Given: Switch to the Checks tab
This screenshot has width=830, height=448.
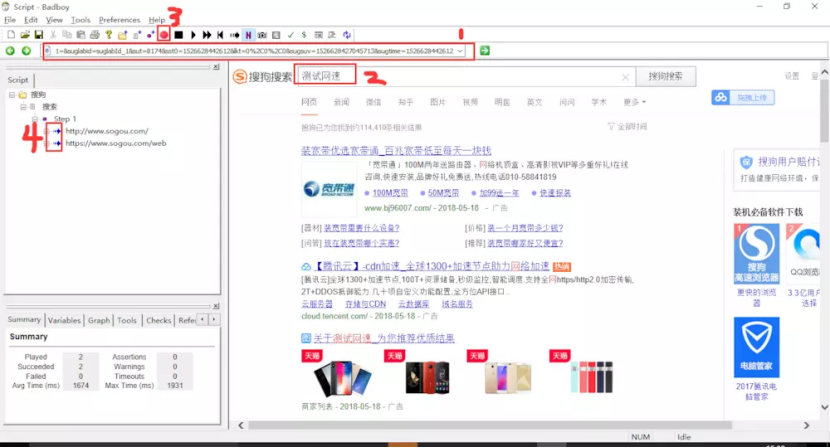Looking at the screenshot, I should pyautogui.click(x=158, y=320).
